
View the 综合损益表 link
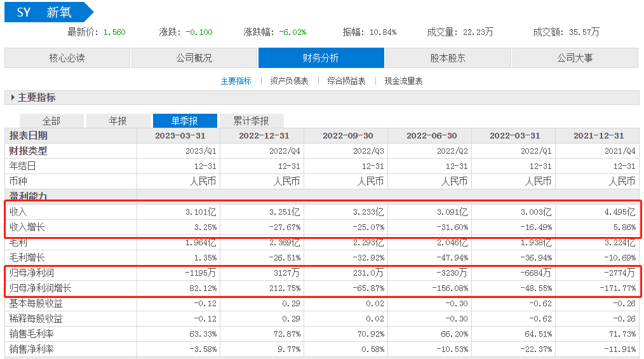tap(346, 81)
